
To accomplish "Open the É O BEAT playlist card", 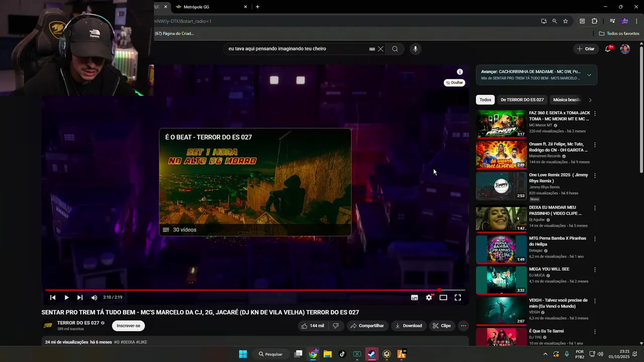I will 255,182.
